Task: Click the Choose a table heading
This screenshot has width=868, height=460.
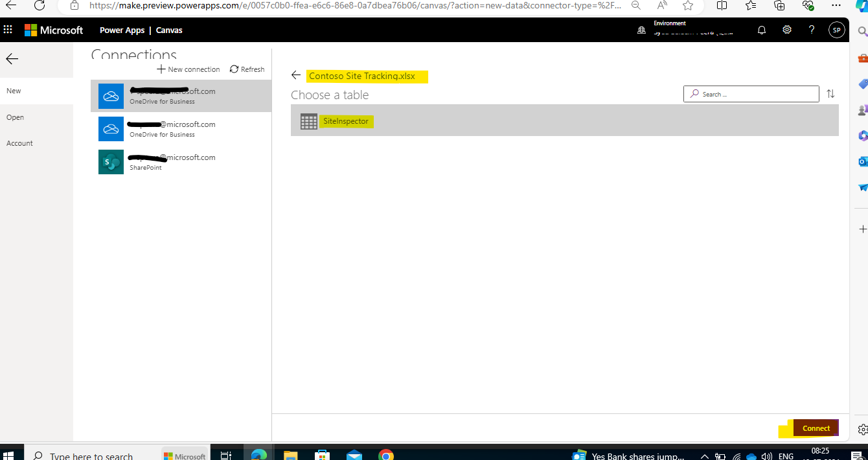Action: 330,95
